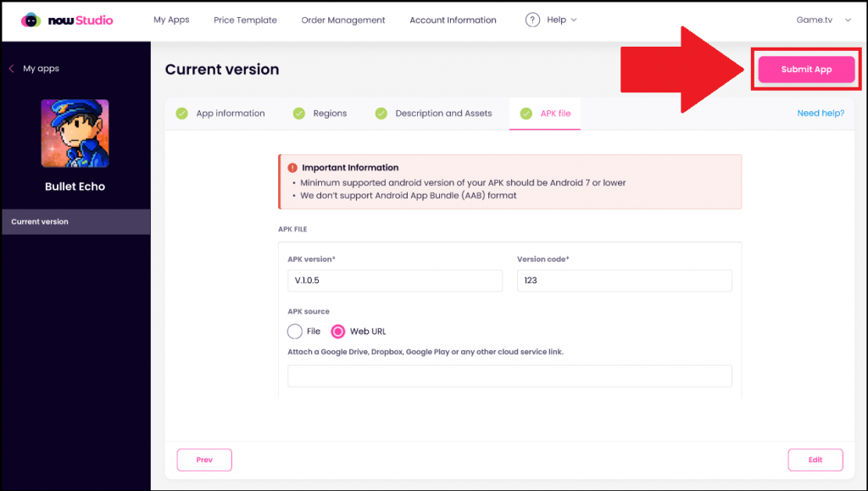Click the cloud service link input field
868x491 pixels.
509,376
